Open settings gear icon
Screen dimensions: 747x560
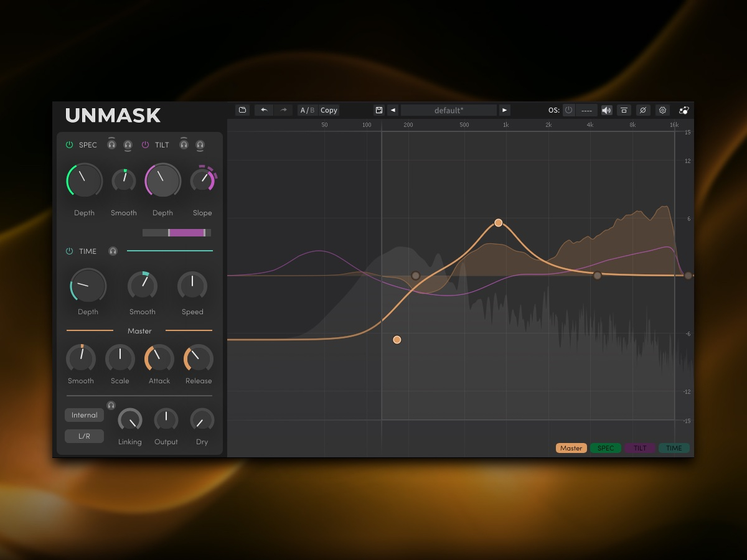(662, 110)
